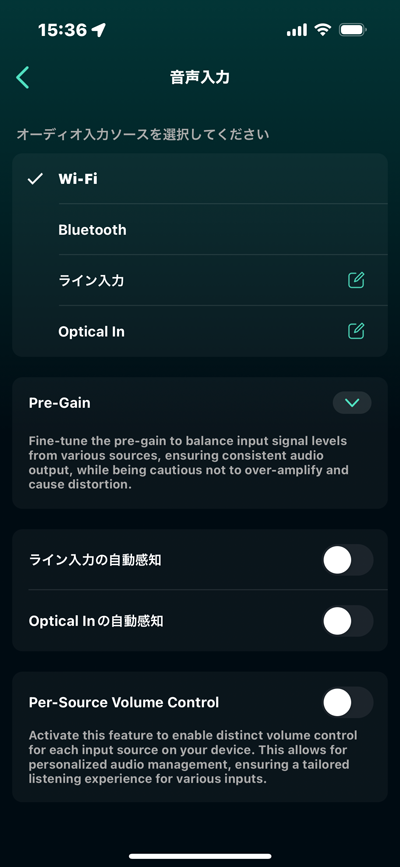Viewport: 400px width, 867px height.
Task: Enable Optical Inの自動感知 toggle
Action: coord(347,621)
